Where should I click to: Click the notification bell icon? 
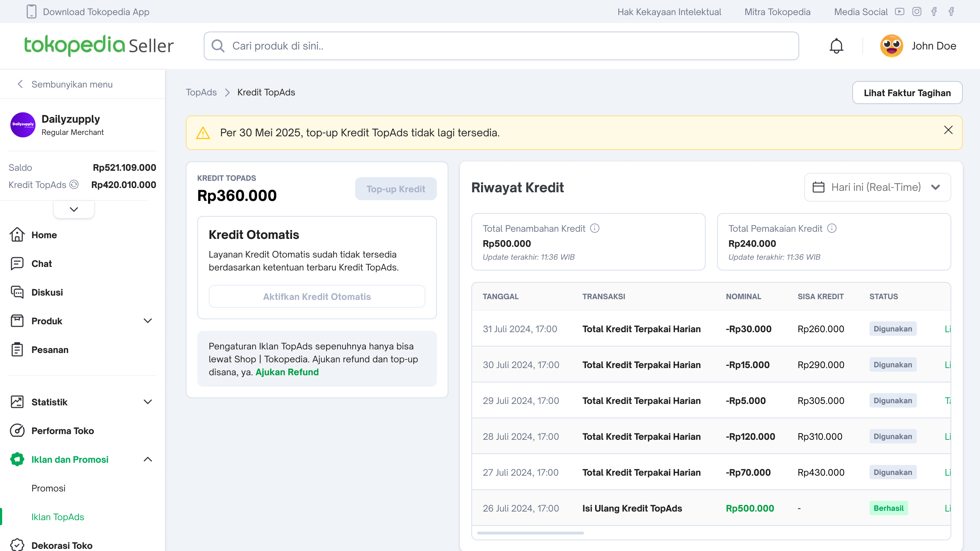836,46
